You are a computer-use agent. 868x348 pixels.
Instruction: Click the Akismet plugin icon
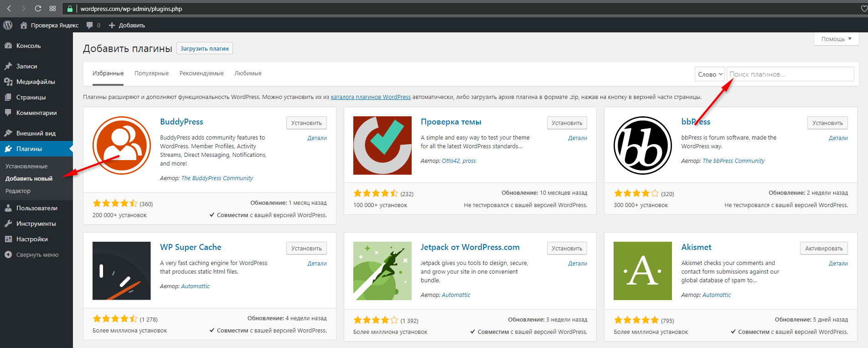click(642, 271)
